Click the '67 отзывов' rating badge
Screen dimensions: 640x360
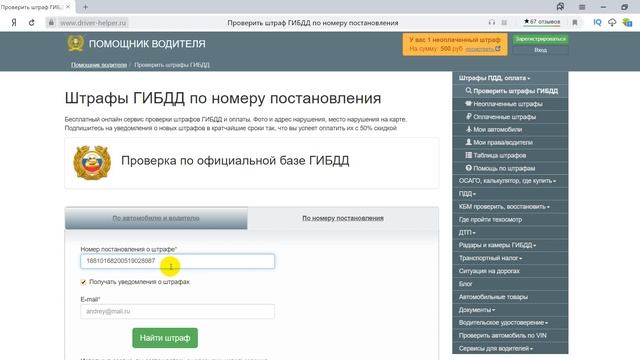pos(542,22)
